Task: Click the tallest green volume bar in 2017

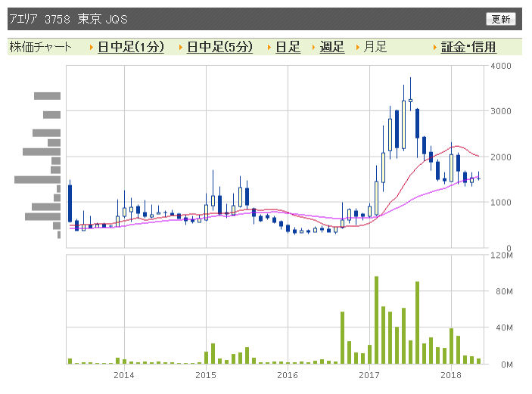Action: pos(376,320)
